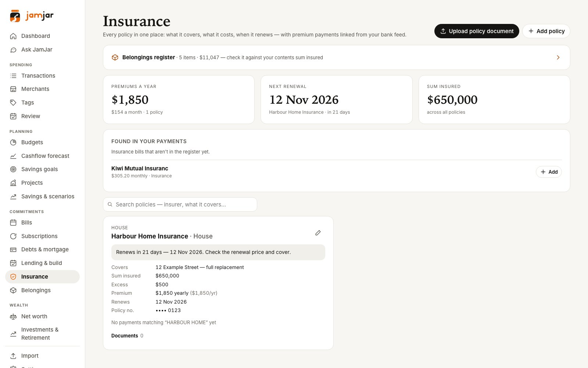This screenshot has height=368, width=588.
Task: Click the policy number '•••• 0123'
Action: [x=168, y=311]
